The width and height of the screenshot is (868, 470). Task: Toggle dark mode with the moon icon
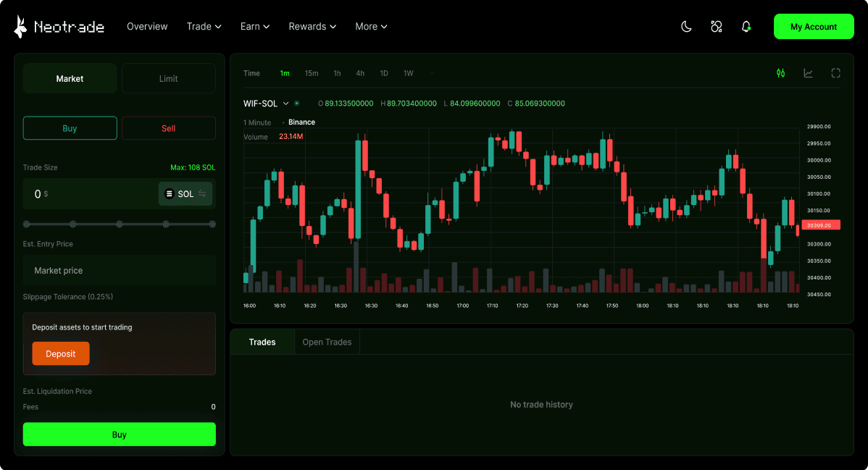(685, 26)
